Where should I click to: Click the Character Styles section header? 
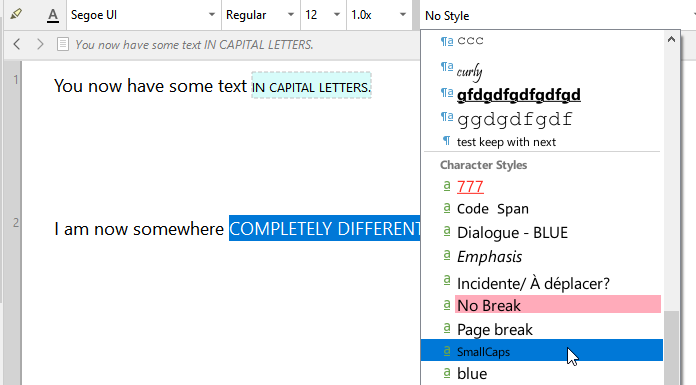(x=483, y=165)
